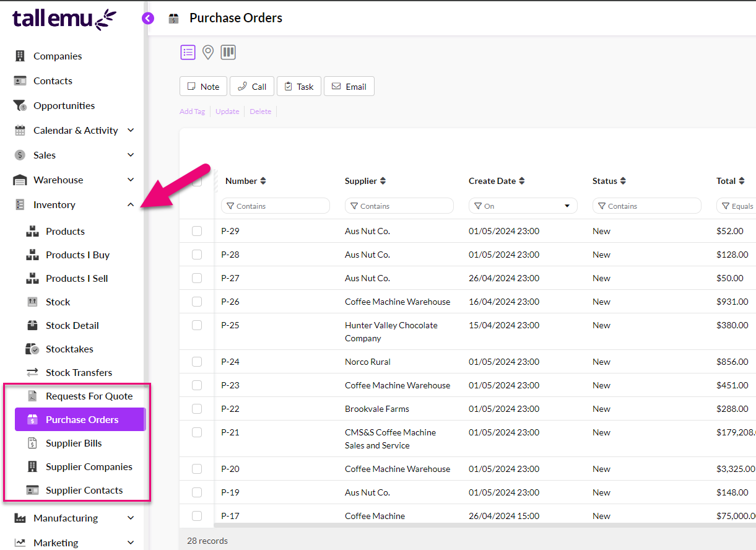Select all rows with the header checkbox

196,181
